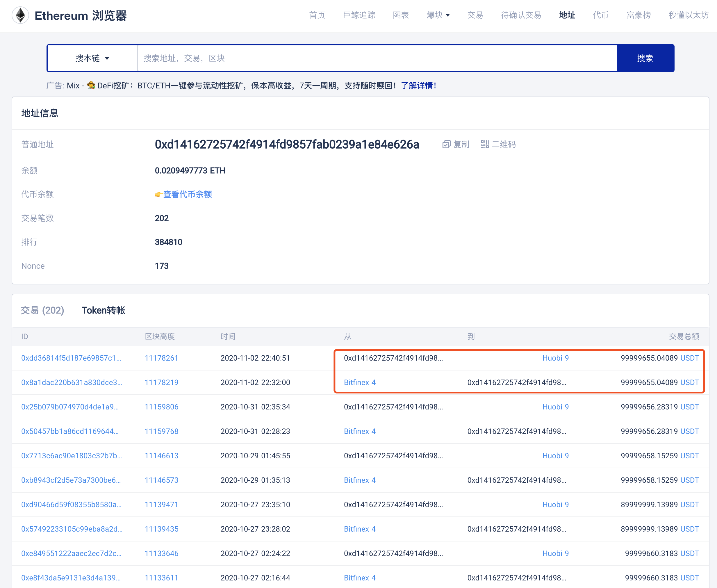The image size is (717, 588).
Task: Open block 11139471
Action: (161, 504)
